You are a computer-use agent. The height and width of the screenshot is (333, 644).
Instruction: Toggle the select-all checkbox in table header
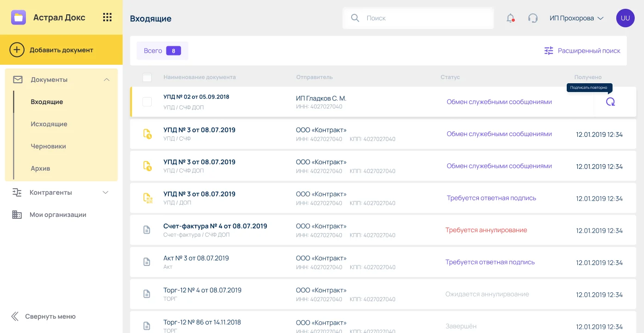point(147,77)
